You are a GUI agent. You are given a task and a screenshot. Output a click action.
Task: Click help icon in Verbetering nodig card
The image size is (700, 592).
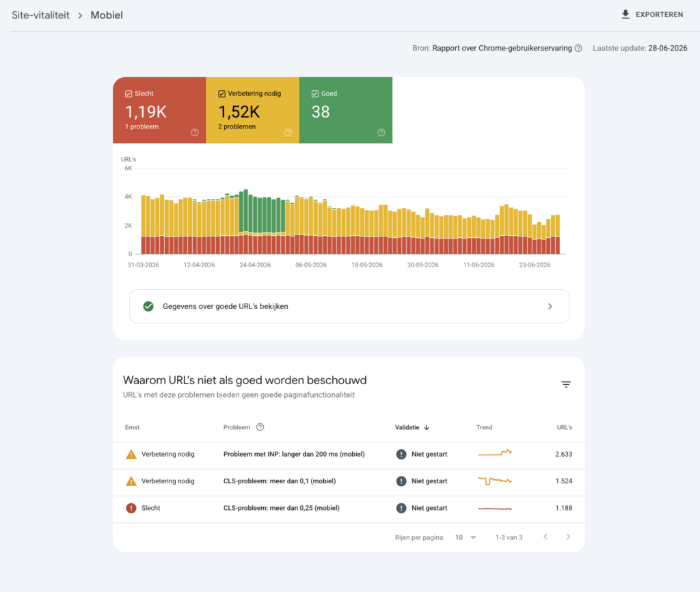point(288,133)
